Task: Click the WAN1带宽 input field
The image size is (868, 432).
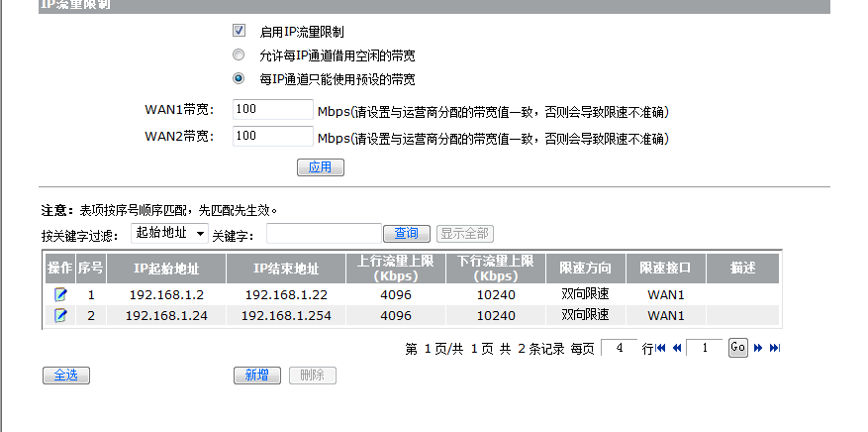Action: pyautogui.click(x=273, y=110)
